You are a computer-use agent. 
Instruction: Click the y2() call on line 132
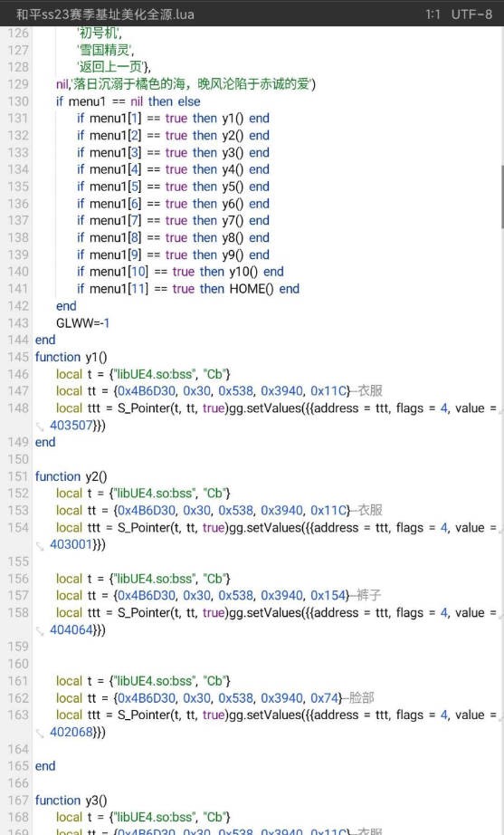tap(233, 135)
